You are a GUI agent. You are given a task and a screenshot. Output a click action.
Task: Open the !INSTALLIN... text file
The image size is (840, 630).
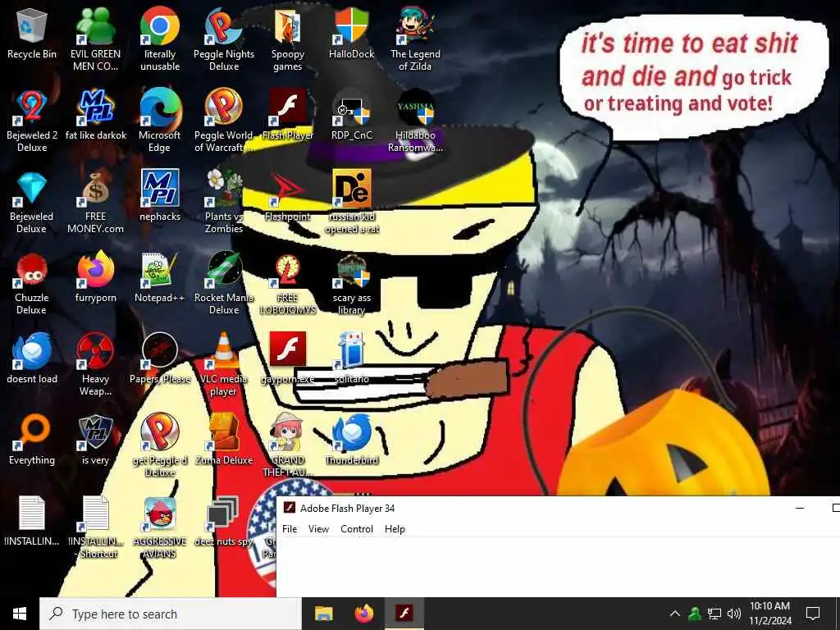(x=32, y=521)
